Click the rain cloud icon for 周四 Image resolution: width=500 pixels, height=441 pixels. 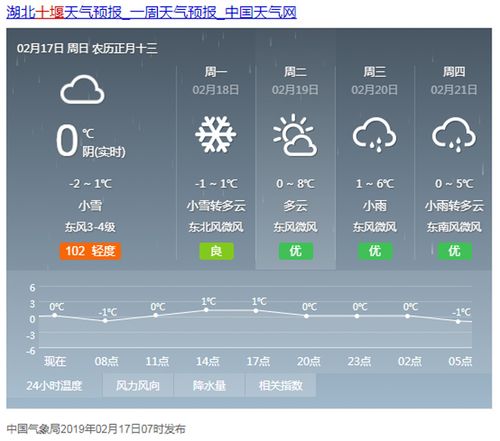(x=454, y=135)
